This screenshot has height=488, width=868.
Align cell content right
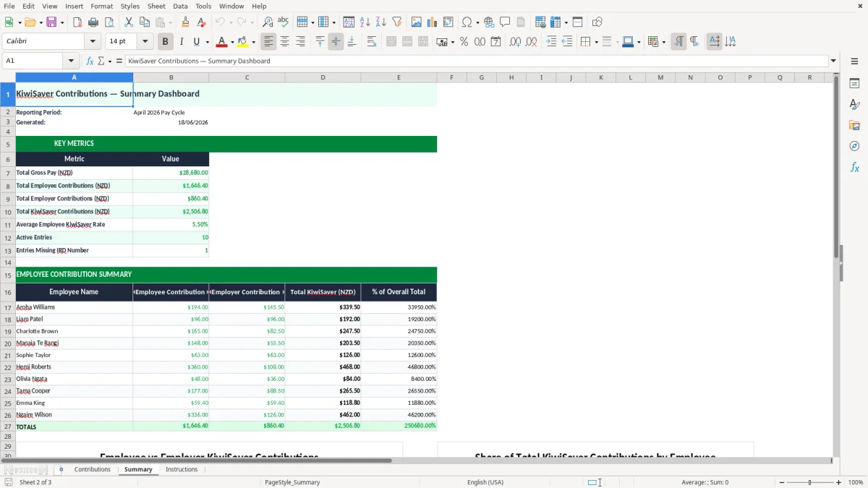(300, 42)
